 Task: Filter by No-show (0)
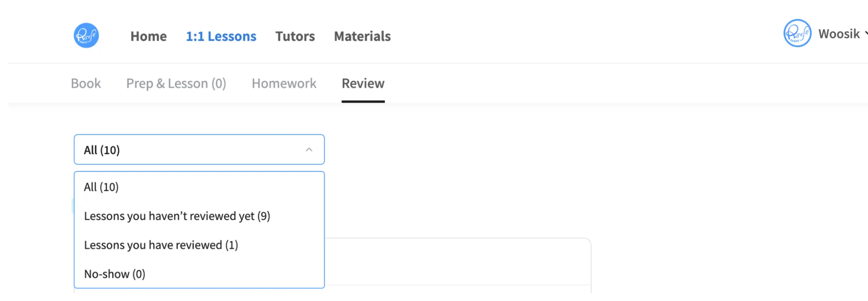click(114, 274)
